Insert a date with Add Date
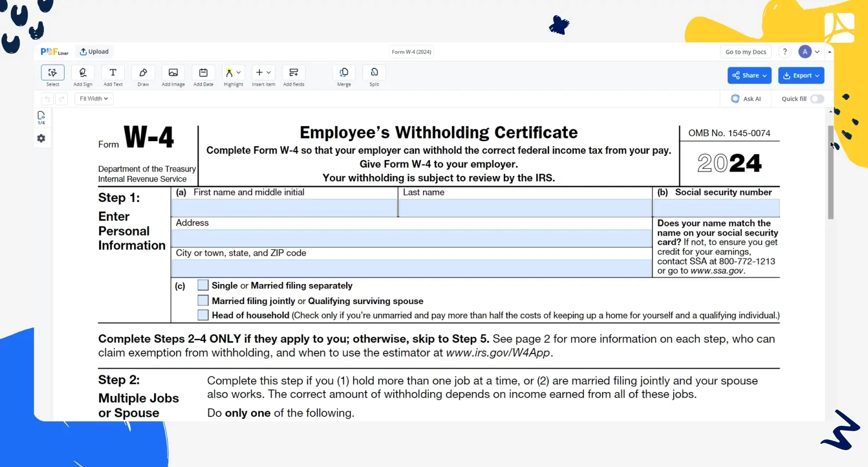The width and height of the screenshot is (868, 467). click(x=203, y=73)
